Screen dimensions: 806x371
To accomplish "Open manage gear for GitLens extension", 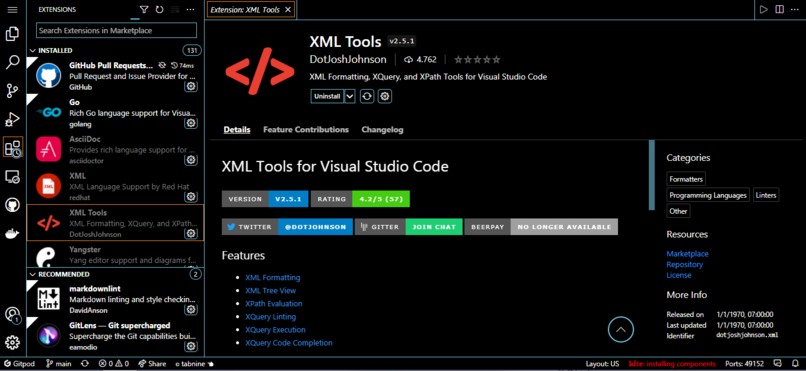I will (191, 346).
